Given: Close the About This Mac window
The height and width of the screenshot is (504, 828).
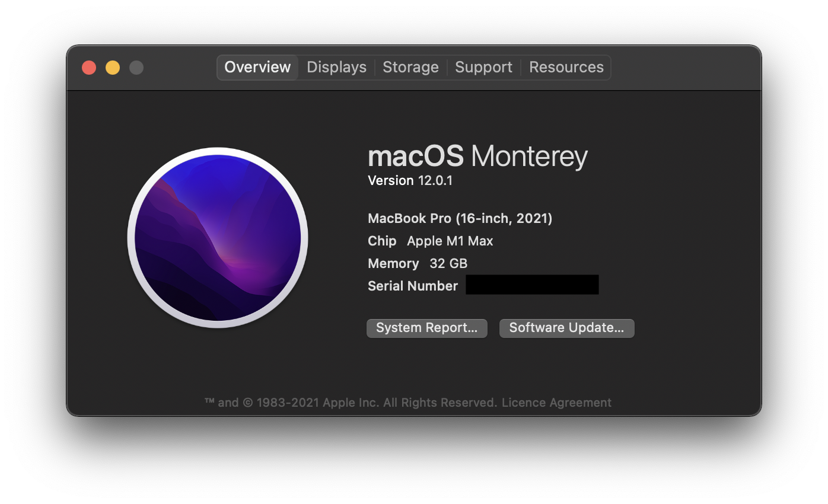Looking at the screenshot, I should [89, 68].
